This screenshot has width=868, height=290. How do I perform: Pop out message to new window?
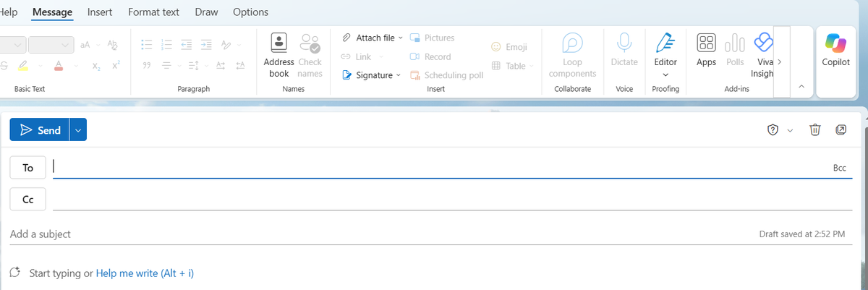[x=841, y=129]
